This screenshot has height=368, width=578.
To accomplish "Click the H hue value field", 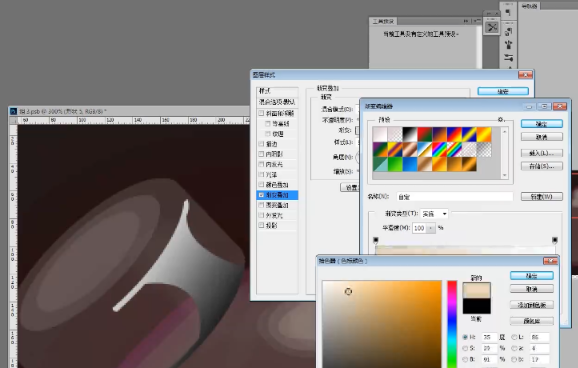I will pos(489,337).
